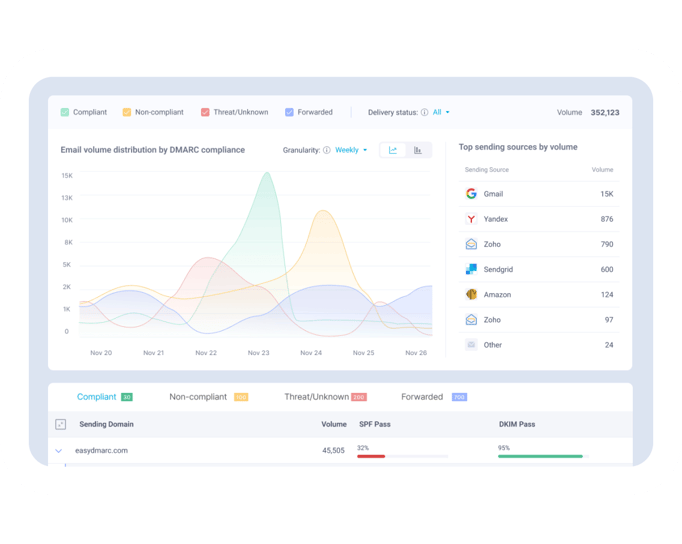Click the Sendgrid logo icon
This screenshot has width=682, height=544.
click(471, 269)
